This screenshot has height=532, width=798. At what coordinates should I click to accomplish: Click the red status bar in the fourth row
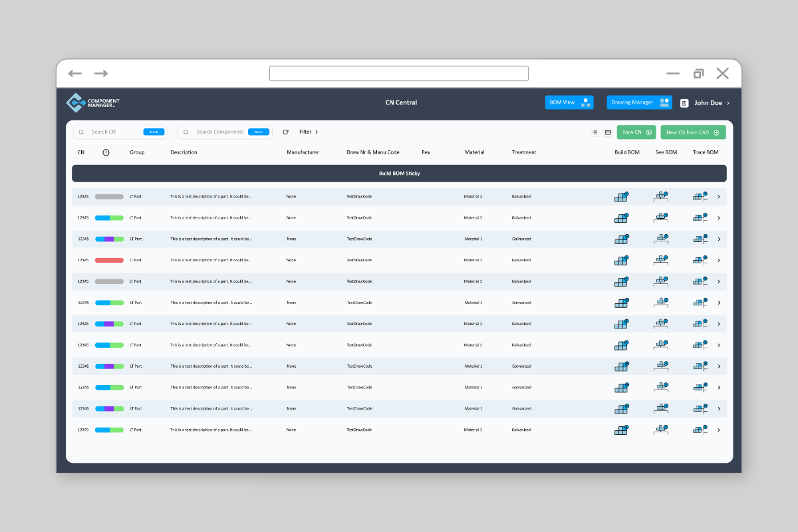[109, 260]
